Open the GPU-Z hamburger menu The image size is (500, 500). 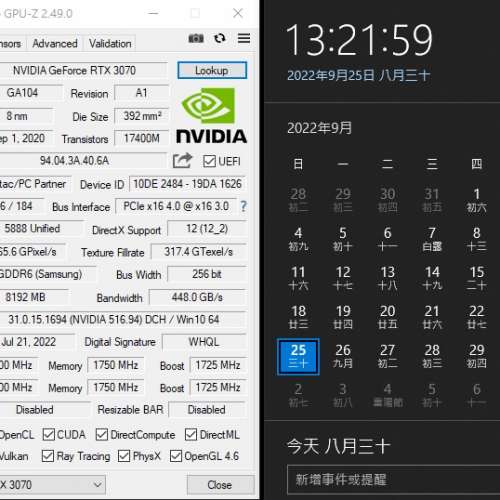[x=244, y=38]
